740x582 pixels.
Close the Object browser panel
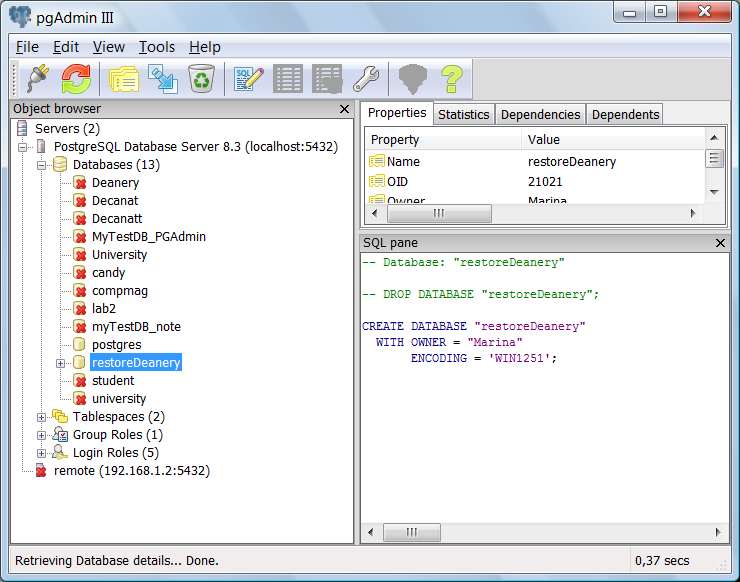(345, 109)
